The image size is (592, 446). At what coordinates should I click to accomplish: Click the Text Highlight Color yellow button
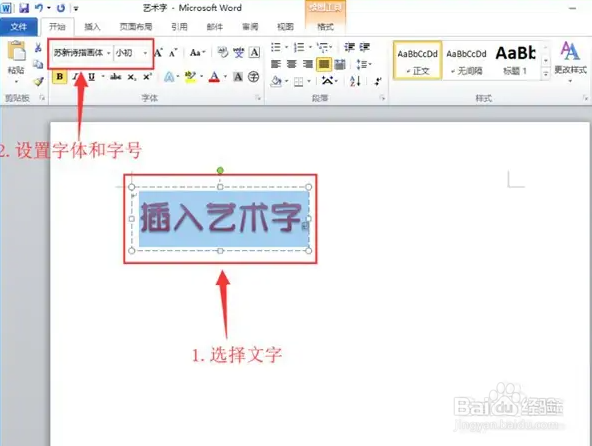tap(190, 77)
